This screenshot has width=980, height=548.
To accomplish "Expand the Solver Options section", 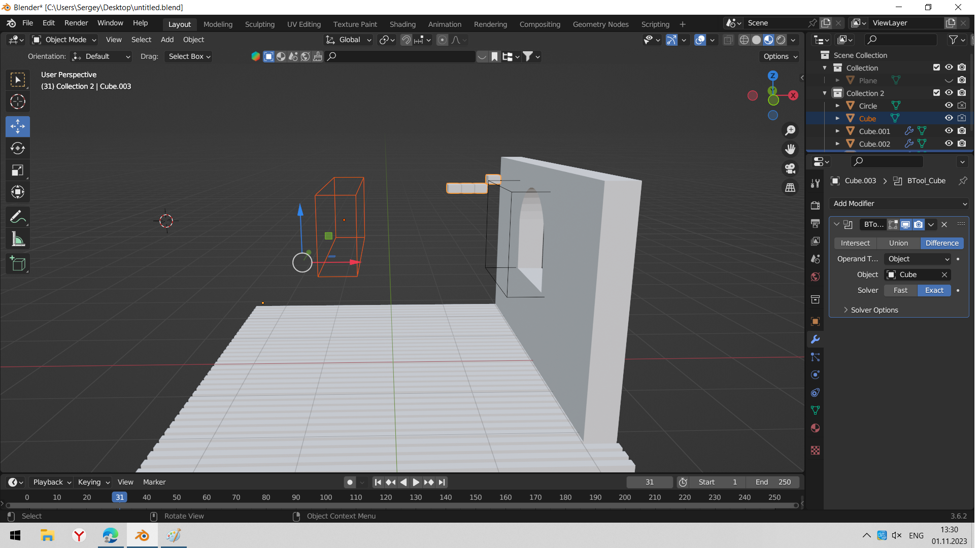I will tap(874, 310).
